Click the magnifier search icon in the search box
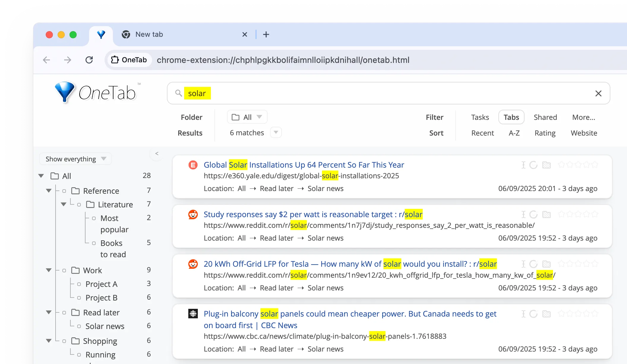 click(179, 93)
